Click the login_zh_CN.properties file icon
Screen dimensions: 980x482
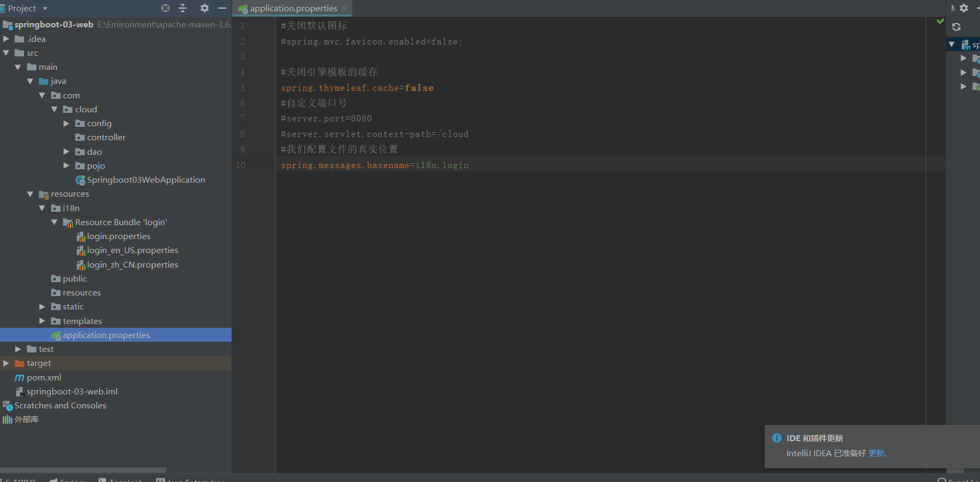(x=81, y=265)
